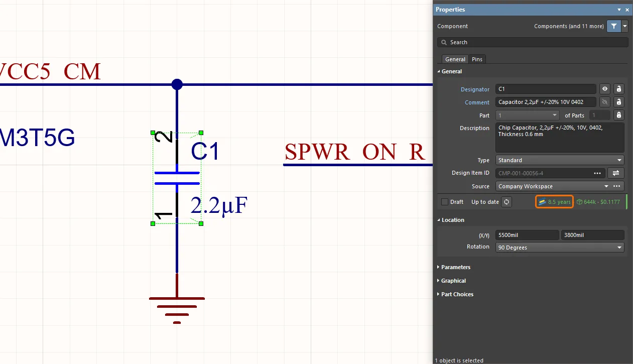Toggle Designator visibility eye icon
This screenshot has height=364, width=633.
[x=605, y=89]
